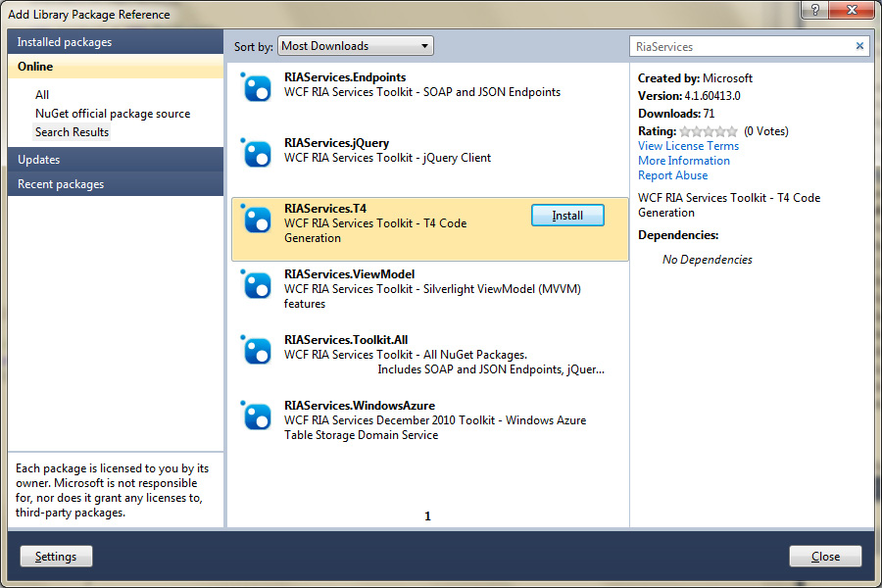Expand the Installed packages section
This screenshot has height=588, width=882.
(x=116, y=41)
